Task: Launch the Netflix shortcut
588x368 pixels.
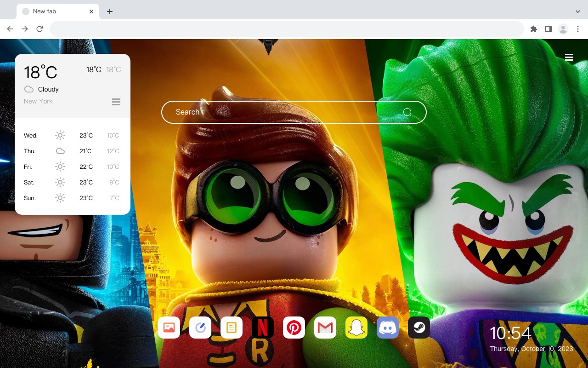Action: (x=263, y=328)
